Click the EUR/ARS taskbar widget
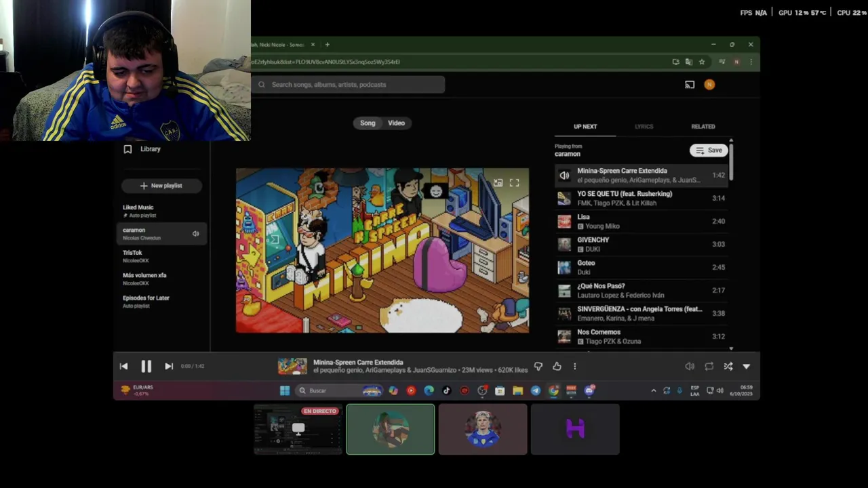This screenshot has height=488, width=868. [138, 390]
